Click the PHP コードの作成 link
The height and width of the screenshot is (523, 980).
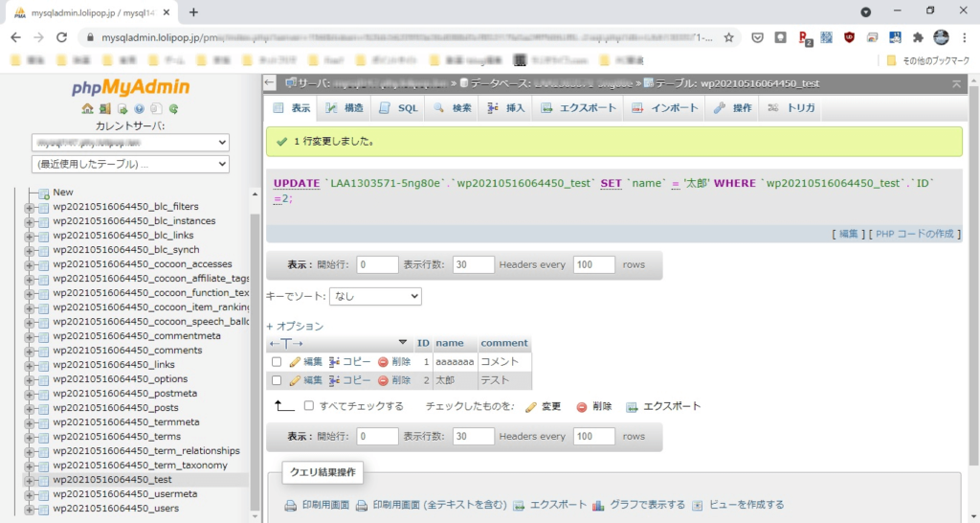point(916,234)
